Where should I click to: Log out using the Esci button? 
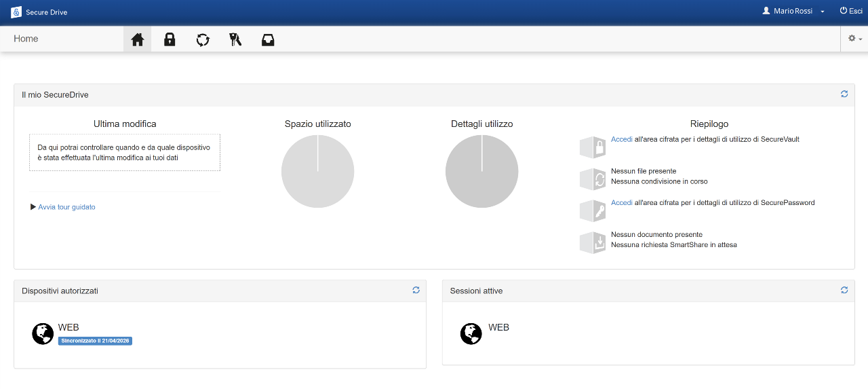(851, 12)
